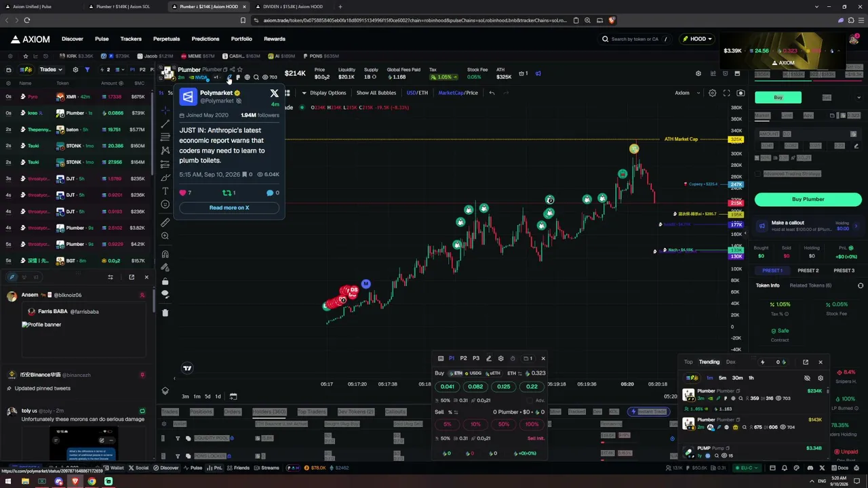Open the trades tracker settings gear

pyautogui.click(x=75, y=70)
